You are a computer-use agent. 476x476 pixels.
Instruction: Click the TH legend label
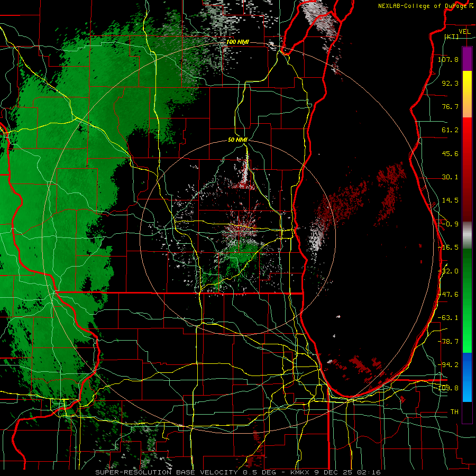pyautogui.click(x=454, y=412)
